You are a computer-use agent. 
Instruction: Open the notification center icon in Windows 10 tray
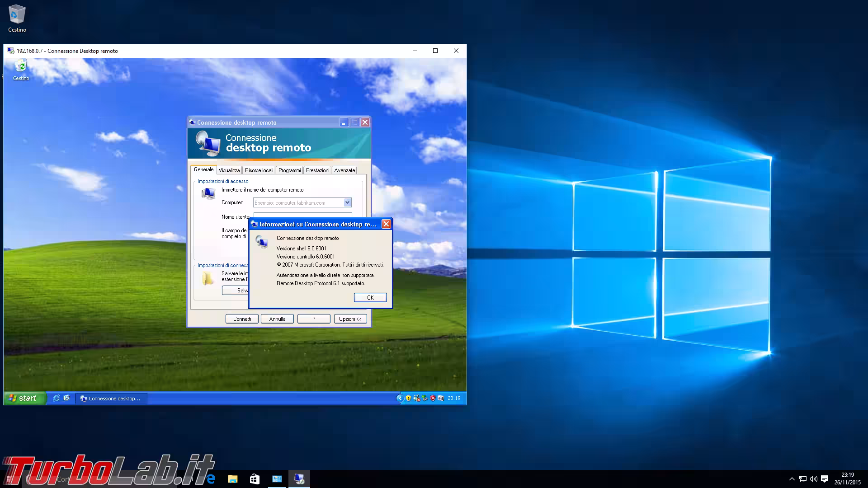(825, 479)
